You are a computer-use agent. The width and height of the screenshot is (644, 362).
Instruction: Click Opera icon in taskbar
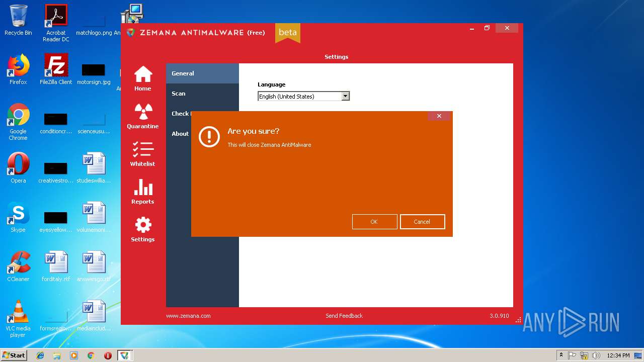click(x=108, y=355)
